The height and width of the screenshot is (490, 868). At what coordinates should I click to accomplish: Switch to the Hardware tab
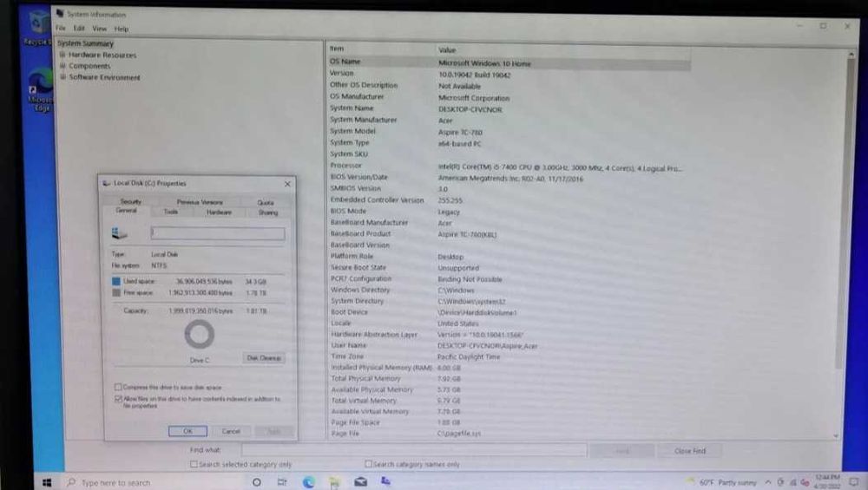[x=220, y=212]
